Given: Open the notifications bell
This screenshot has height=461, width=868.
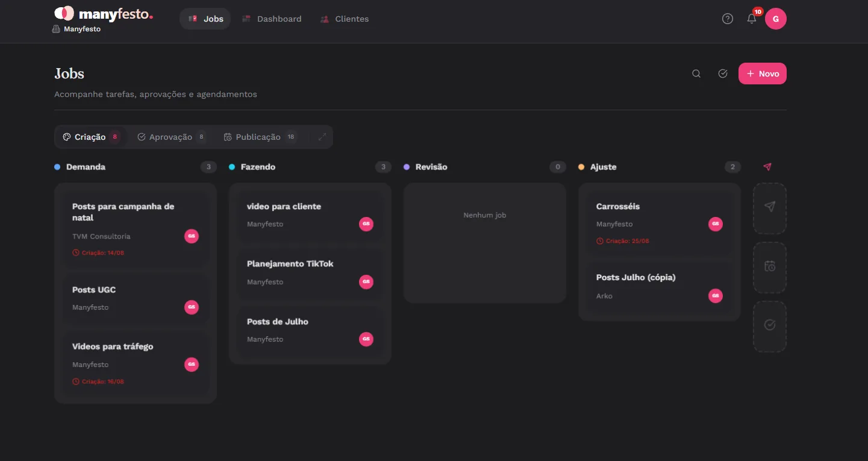Looking at the screenshot, I should click(x=752, y=19).
